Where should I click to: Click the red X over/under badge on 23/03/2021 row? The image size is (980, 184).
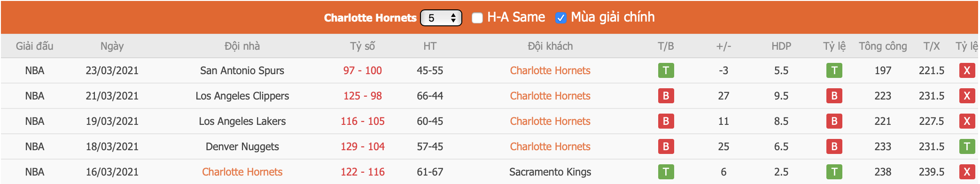(966, 70)
